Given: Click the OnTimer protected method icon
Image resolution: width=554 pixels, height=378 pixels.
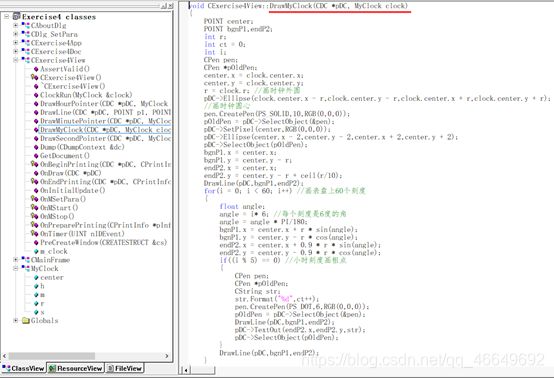Looking at the screenshot, I should point(35,234).
